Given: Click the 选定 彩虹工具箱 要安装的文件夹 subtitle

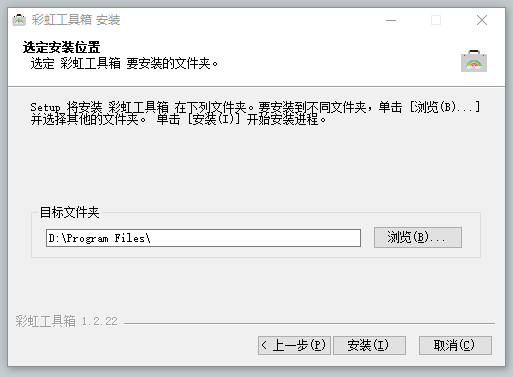Looking at the screenshot, I should tap(124, 63).
